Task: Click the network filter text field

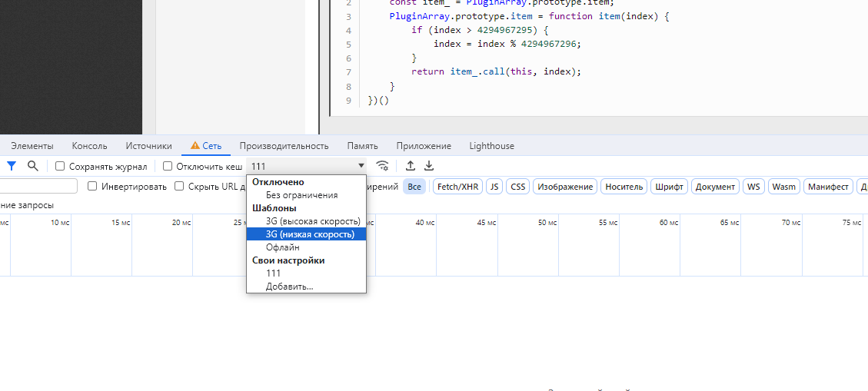Action: coord(38,187)
